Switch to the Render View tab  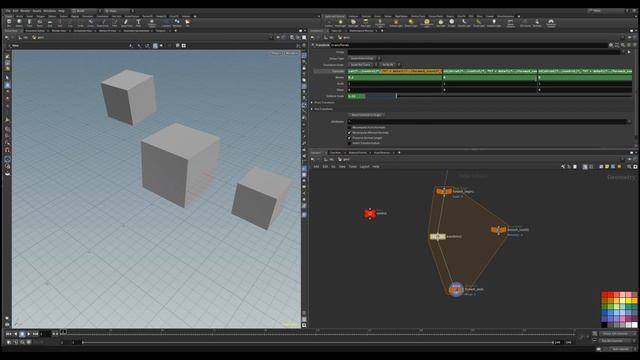[x=58, y=31]
